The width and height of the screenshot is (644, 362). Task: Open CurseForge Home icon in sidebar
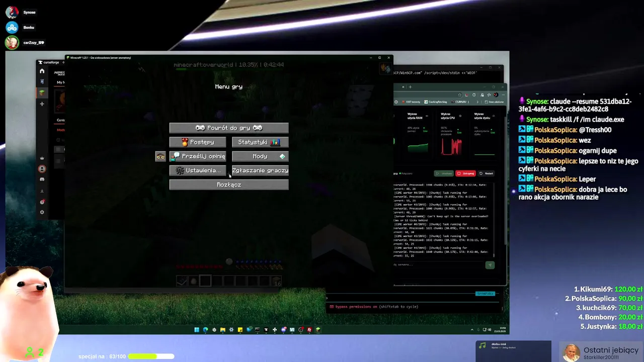click(42, 71)
